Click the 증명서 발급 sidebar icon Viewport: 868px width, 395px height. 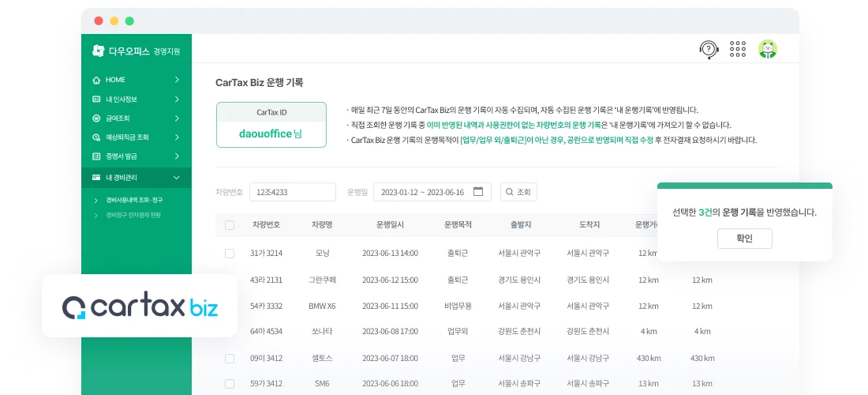[x=96, y=156]
